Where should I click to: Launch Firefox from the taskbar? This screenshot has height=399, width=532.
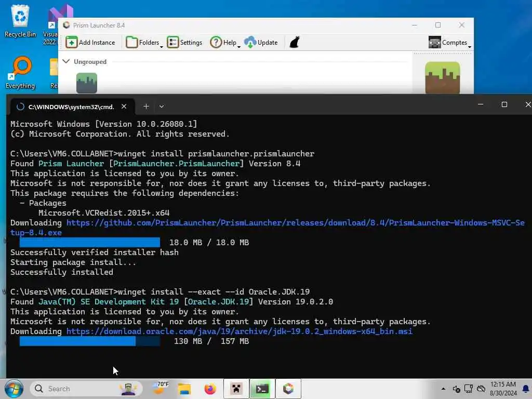pyautogui.click(x=210, y=389)
